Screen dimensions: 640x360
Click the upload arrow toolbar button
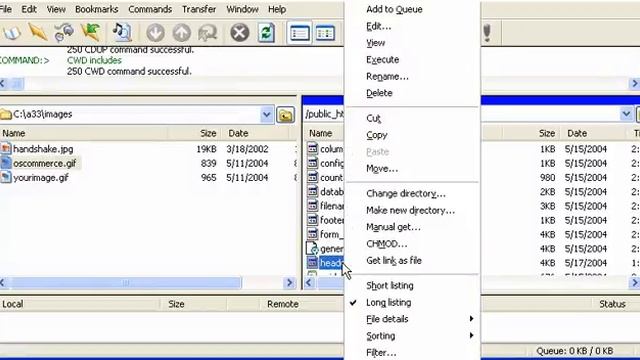point(182,33)
